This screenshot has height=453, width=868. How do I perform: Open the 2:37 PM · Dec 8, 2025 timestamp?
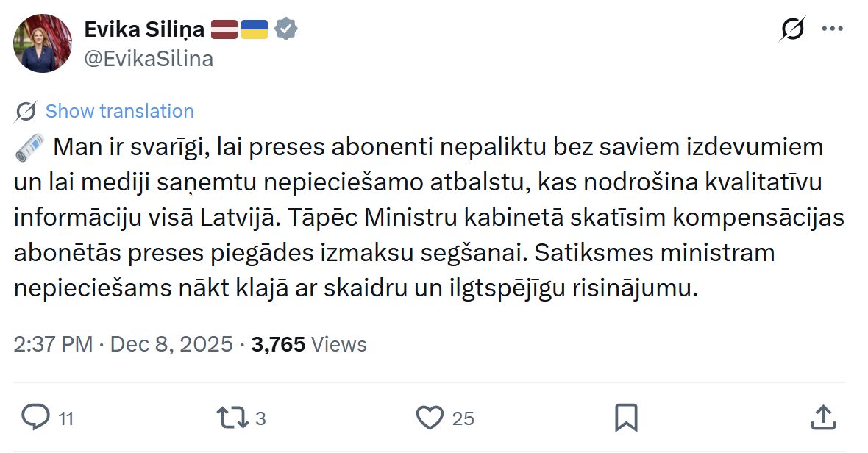pyautogui.click(x=123, y=344)
